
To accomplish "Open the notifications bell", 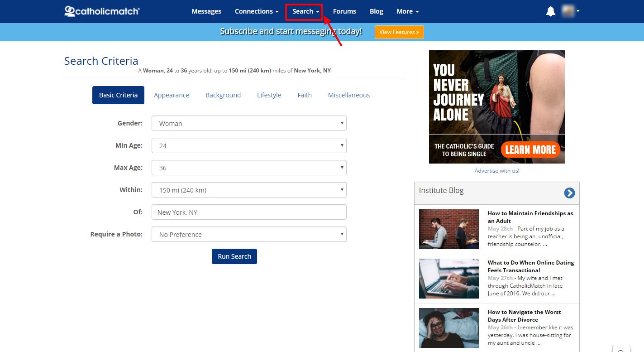I will (550, 11).
